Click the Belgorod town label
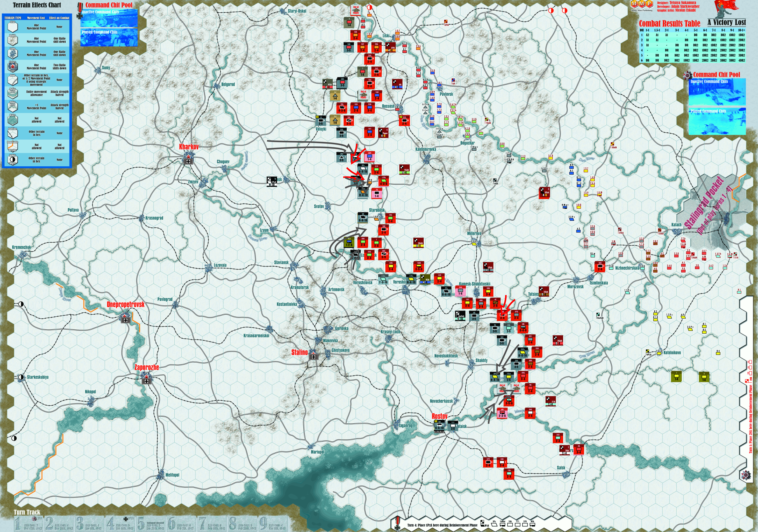The width and height of the screenshot is (758, 532). tap(228, 84)
